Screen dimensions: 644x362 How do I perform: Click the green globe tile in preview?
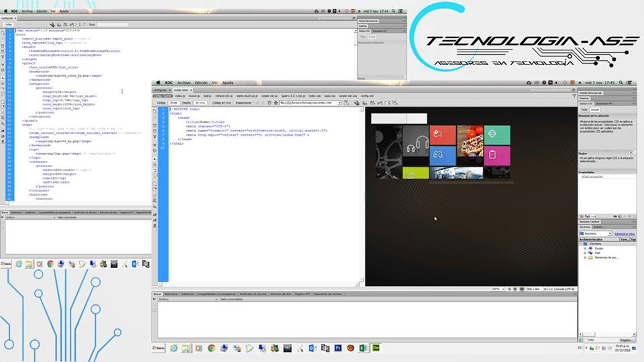[496, 135]
